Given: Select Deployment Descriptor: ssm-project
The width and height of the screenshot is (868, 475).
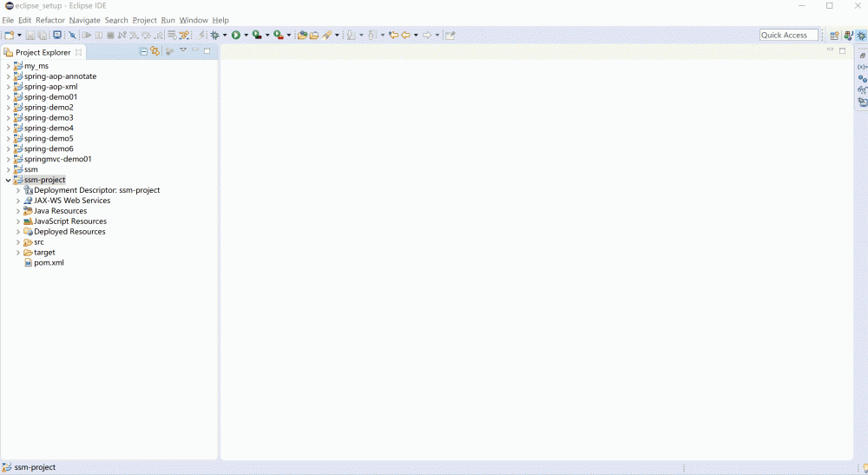Looking at the screenshot, I should [x=97, y=190].
